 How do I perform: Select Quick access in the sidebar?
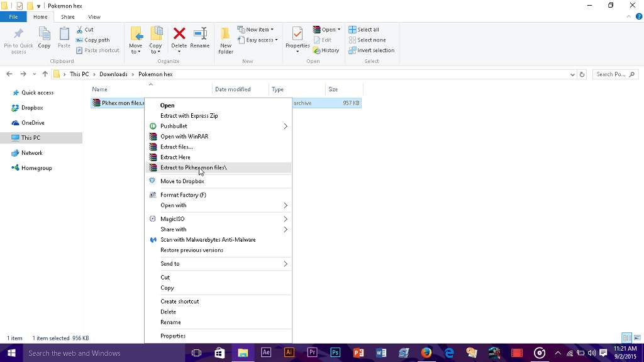(37, 93)
